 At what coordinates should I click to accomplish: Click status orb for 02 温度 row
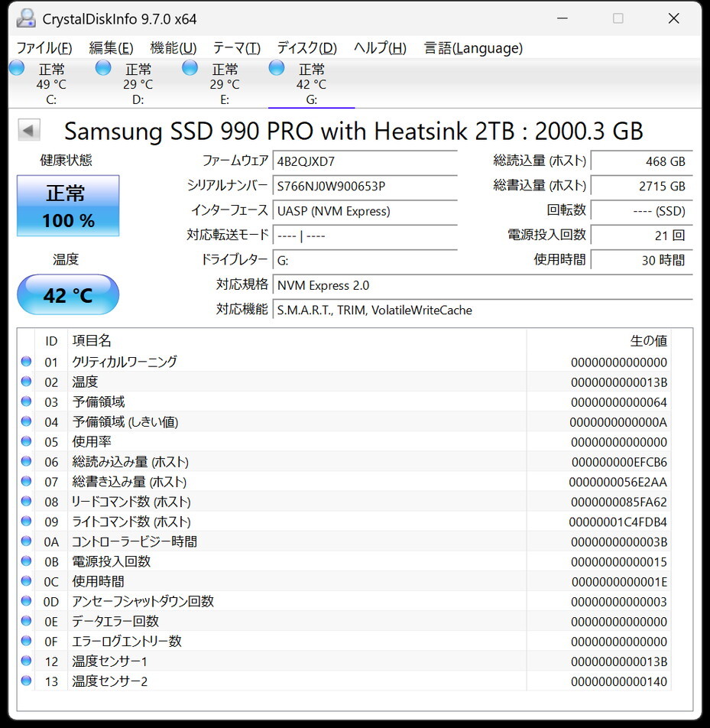point(27,381)
